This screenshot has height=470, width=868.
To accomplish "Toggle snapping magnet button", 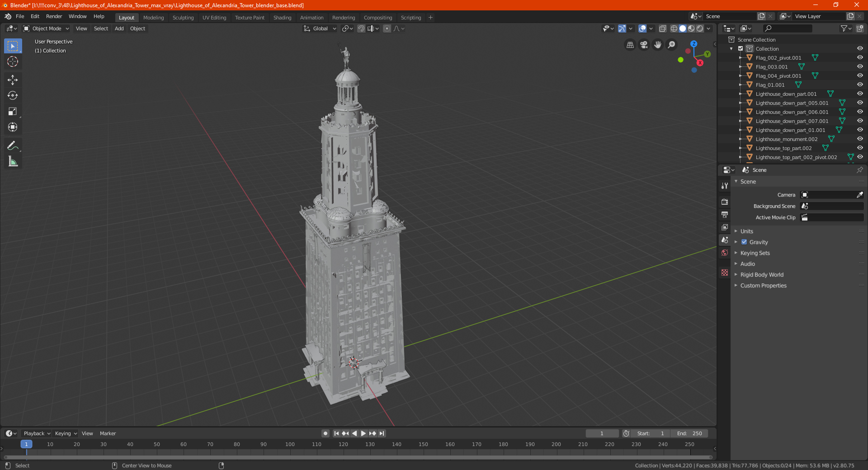I will 361,28.
